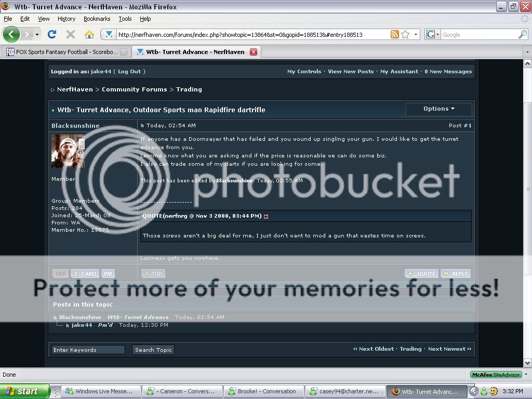Viewport: 532px width, 399px height.
Task: Open the Brooke! Conversation taskbar window
Action: coord(263,391)
